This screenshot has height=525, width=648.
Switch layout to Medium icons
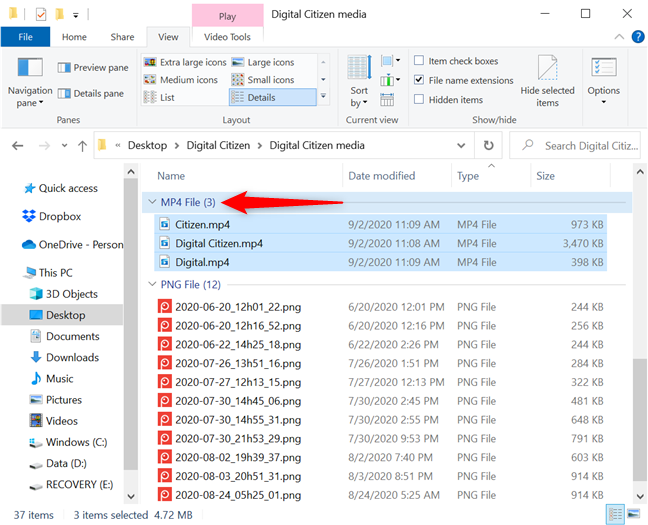(181, 80)
